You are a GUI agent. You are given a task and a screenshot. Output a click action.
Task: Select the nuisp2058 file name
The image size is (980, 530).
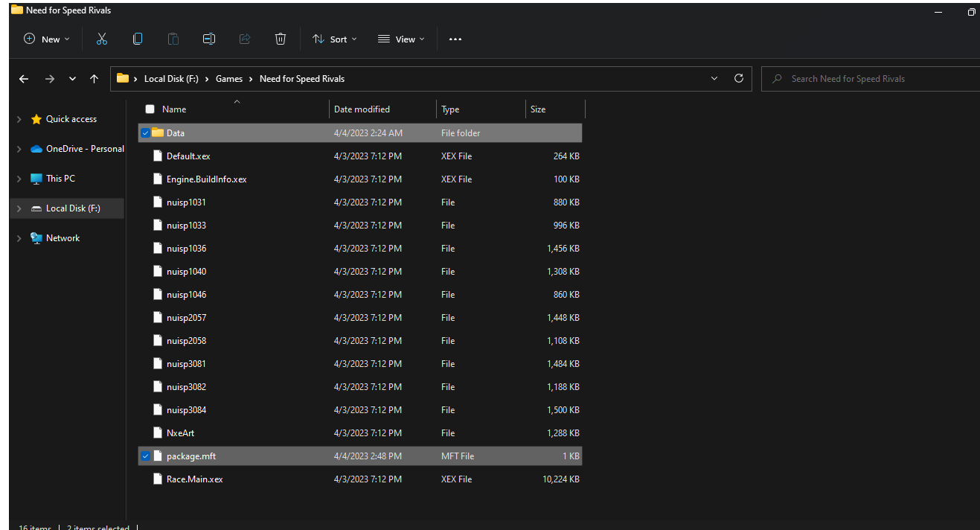click(186, 340)
